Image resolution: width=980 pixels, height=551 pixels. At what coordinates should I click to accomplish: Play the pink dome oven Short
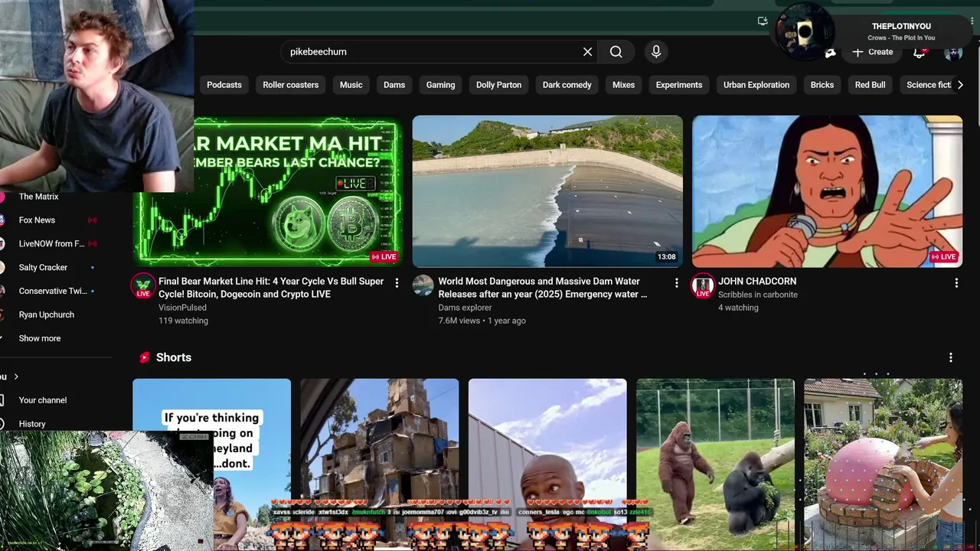[883, 465]
